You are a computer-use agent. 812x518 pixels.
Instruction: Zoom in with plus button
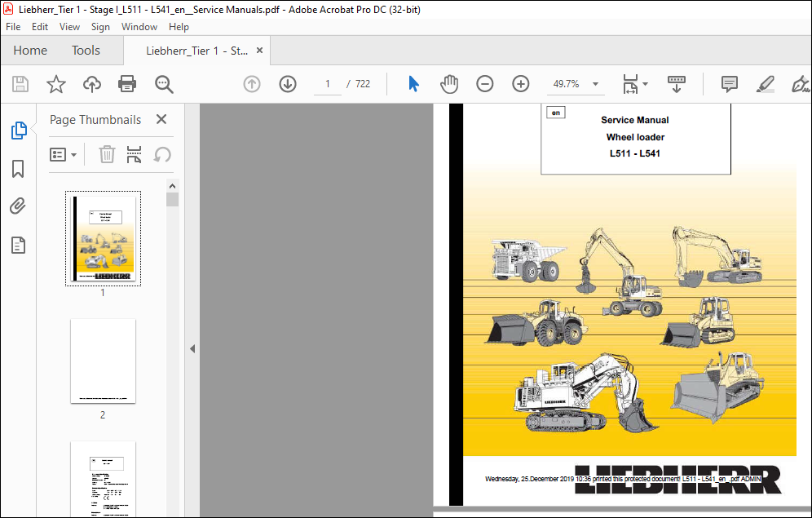coord(520,84)
